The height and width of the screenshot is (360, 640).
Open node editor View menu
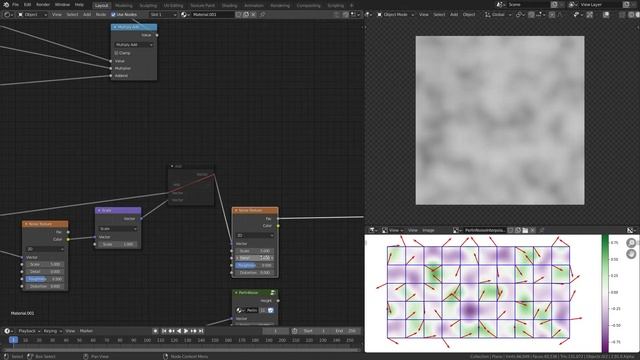pos(57,15)
